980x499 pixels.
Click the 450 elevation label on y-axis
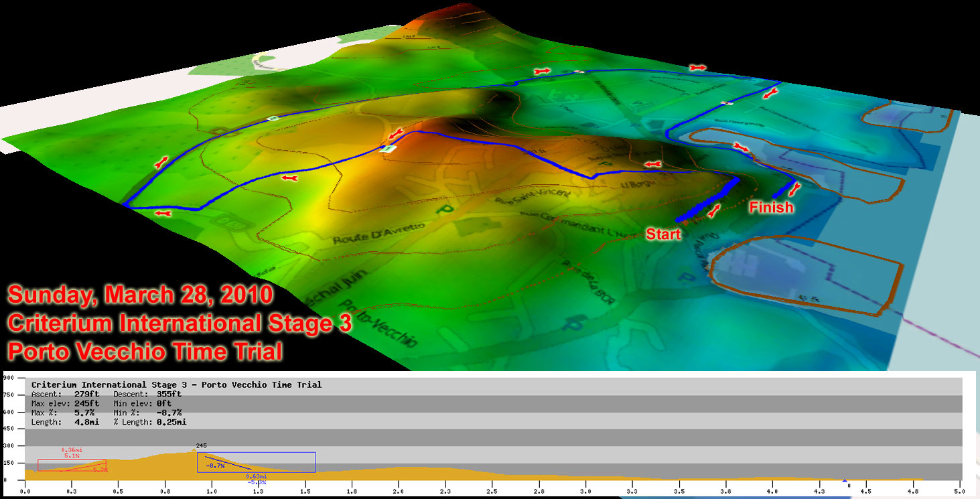8,429
